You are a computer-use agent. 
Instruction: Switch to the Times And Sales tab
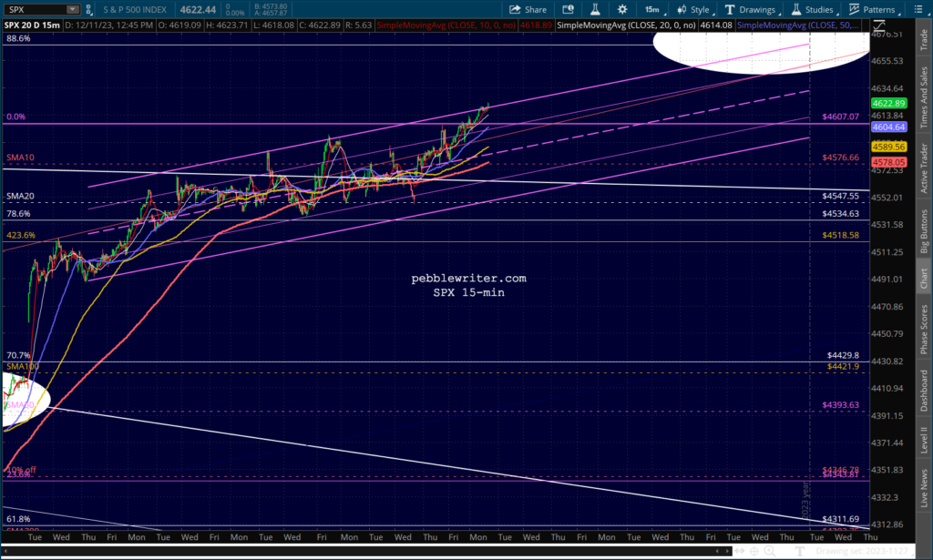tap(924, 97)
